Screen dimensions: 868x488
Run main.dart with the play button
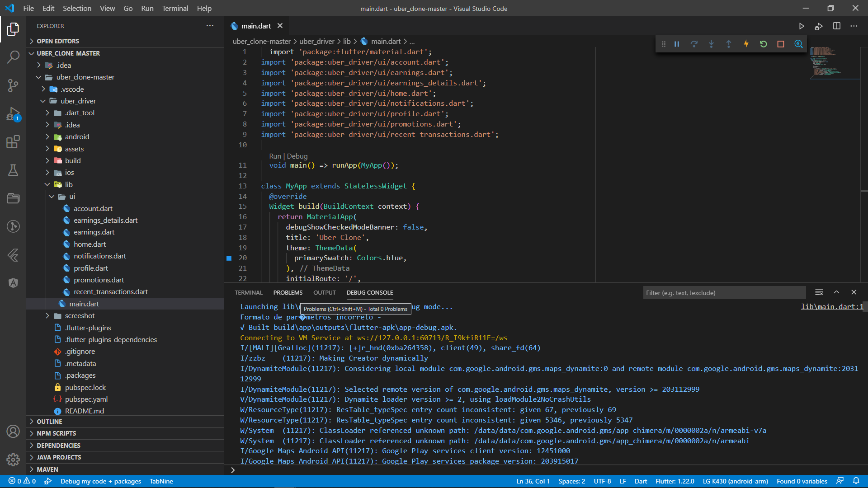point(802,26)
